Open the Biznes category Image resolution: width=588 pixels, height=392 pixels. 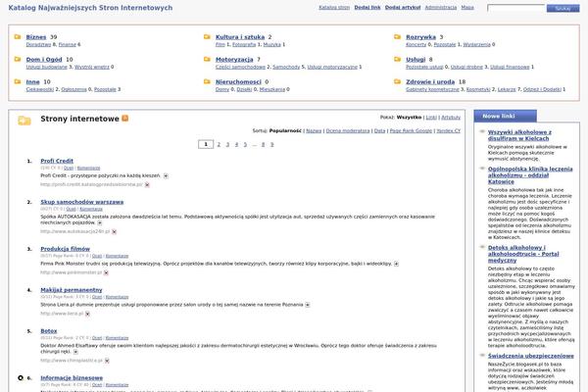[36, 37]
